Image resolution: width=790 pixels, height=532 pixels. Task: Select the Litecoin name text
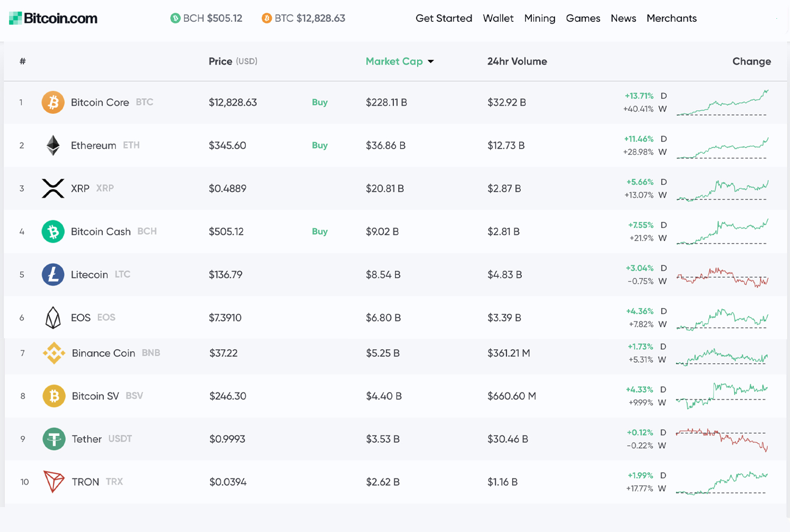[x=89, y=275]
